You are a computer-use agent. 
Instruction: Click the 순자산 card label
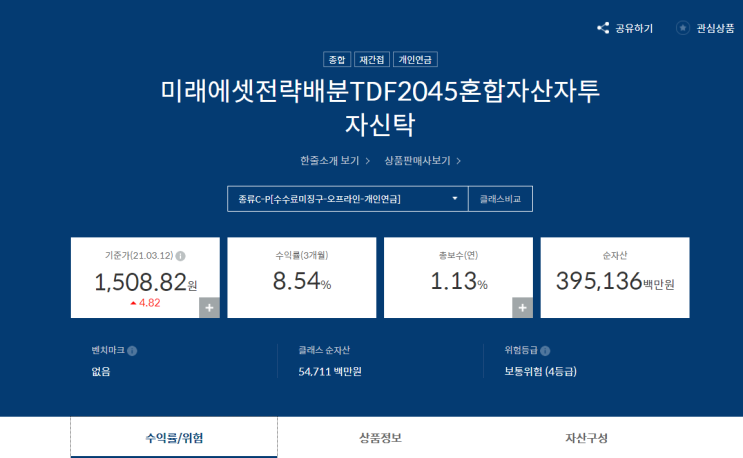[615, 255]
